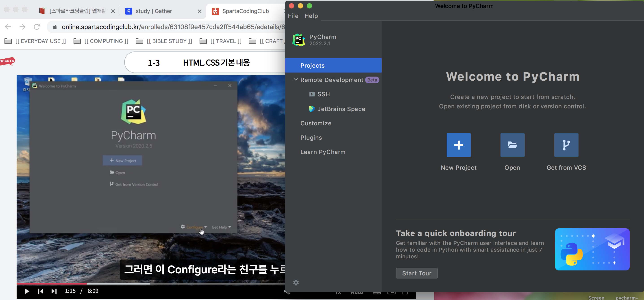This screenshot has width=644, height=300.
Task: Click the Chrome address bar URL
Action: (x=173, y=27)
